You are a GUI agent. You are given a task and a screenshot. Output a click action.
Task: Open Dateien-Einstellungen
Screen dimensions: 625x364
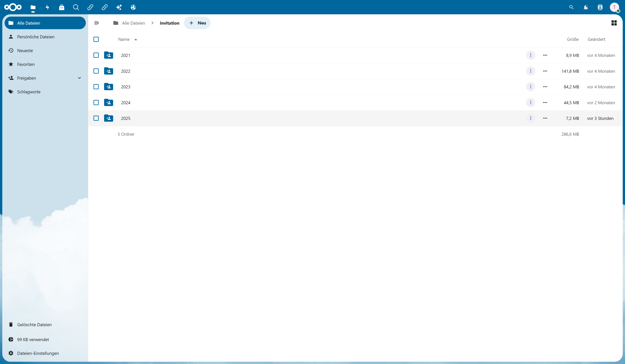pos(45,353)
